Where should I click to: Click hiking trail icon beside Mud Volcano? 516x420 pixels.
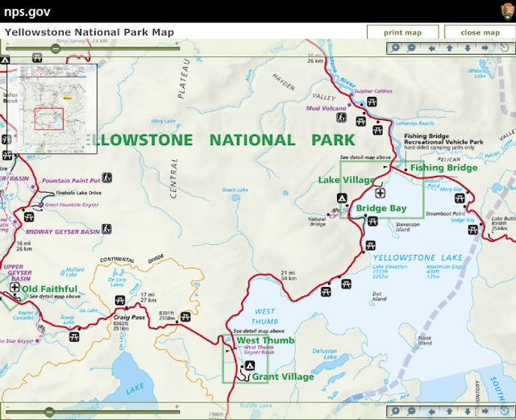[341, 117]
